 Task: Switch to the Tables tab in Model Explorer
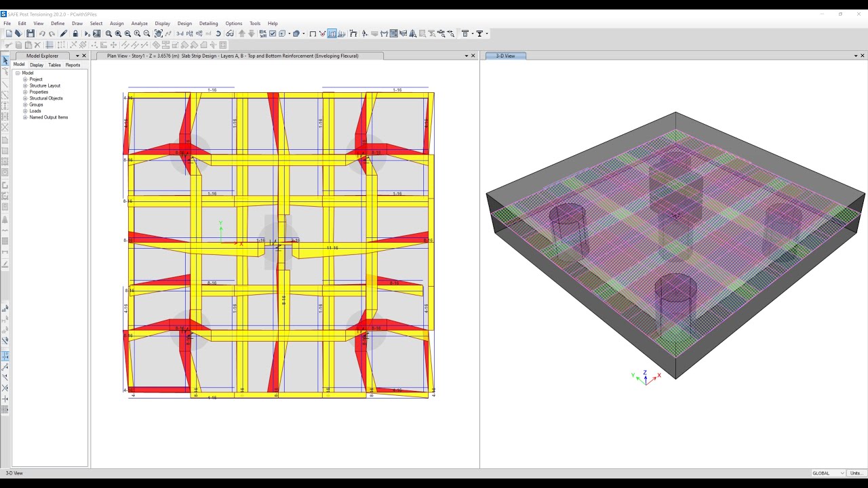click(54, 65)
